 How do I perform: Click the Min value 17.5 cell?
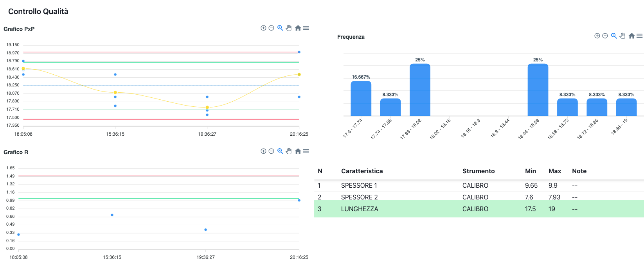coord(531,209)
